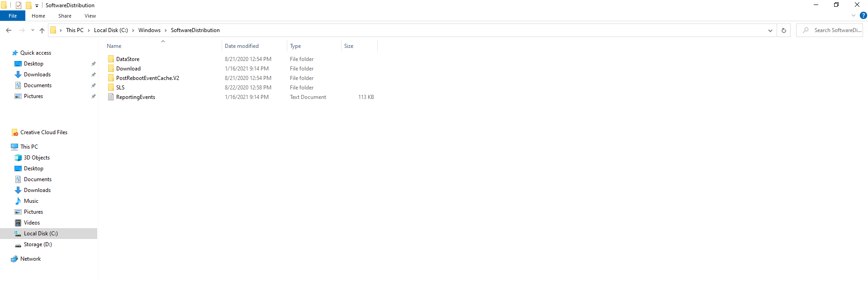Expand the chevron after This PC breadcrumb
868x281 pixels.
tap(89, 30)
